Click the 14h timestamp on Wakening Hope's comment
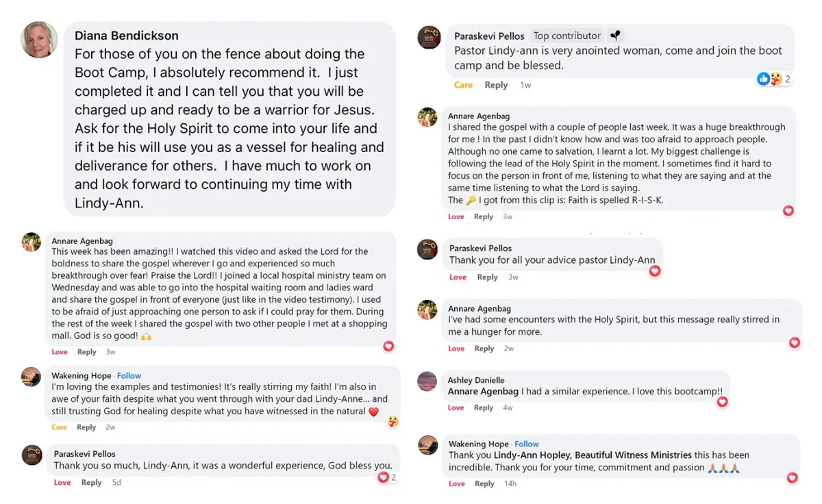This screenshot has width=822, height=504. pos(510,483)
